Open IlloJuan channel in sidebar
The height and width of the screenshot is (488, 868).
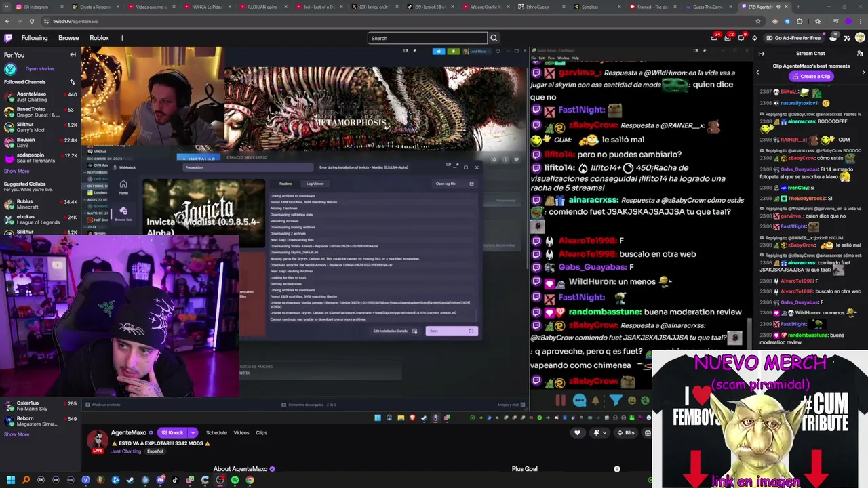pyautogui.click(x=39, y=142)
